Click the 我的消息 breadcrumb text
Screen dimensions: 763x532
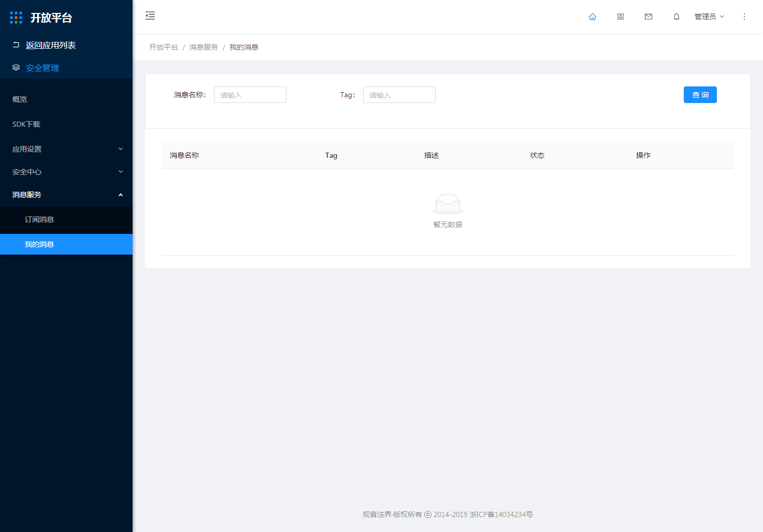click(244, 47)
